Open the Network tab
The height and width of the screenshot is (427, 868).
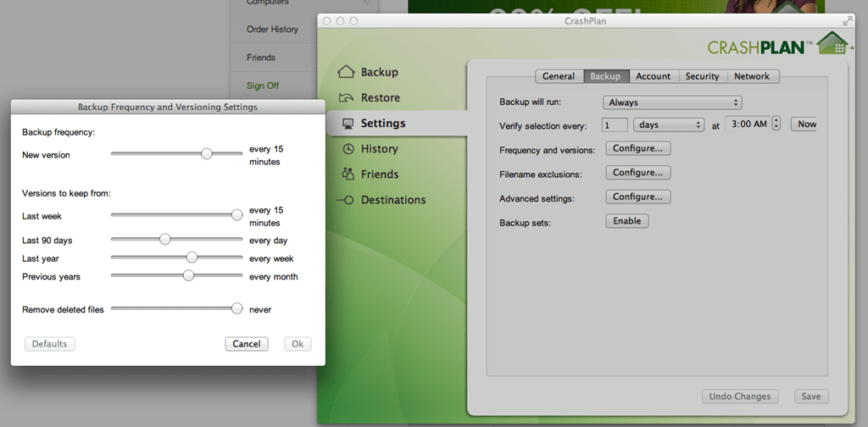coord(751,76)
